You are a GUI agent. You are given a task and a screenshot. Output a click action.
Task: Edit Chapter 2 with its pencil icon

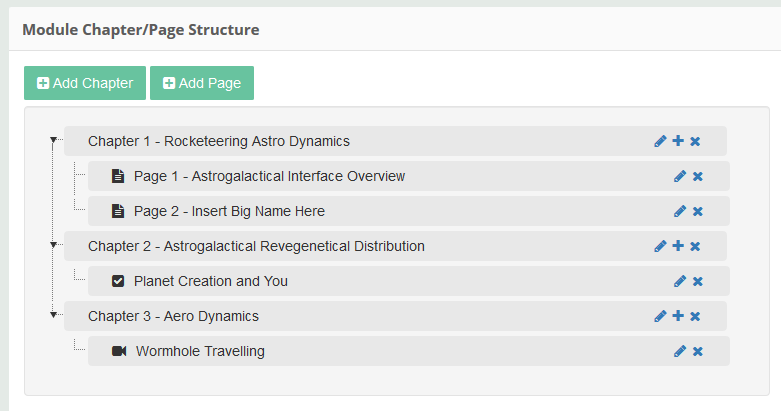point(660,246)
